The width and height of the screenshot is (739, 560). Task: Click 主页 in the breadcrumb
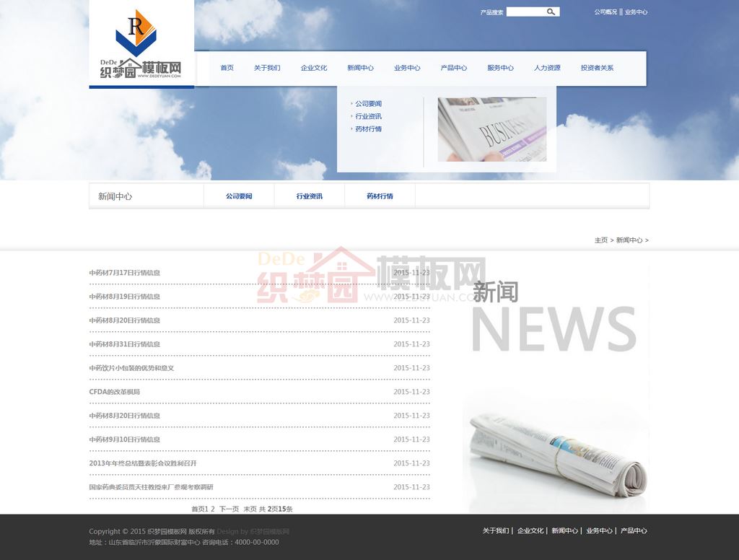[600, 240]
